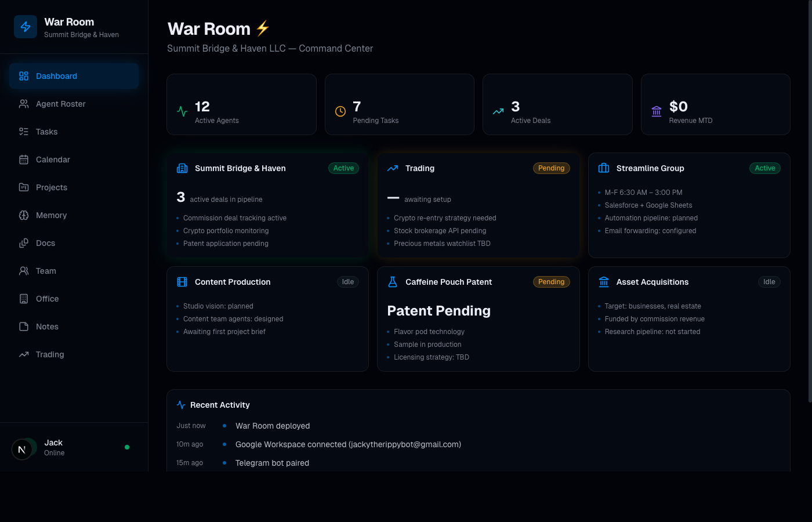
Task: Click the Agent Roster people icon
Action: (x=24, y=104)
